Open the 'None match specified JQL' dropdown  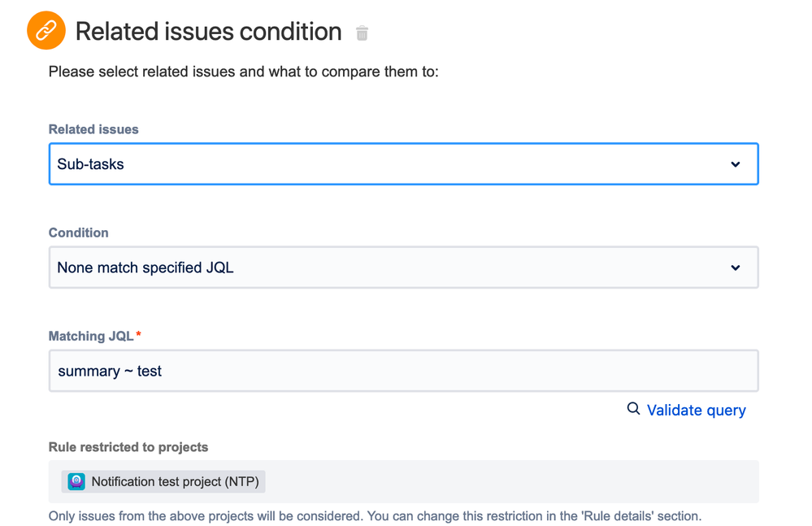(x=390, y=267)
